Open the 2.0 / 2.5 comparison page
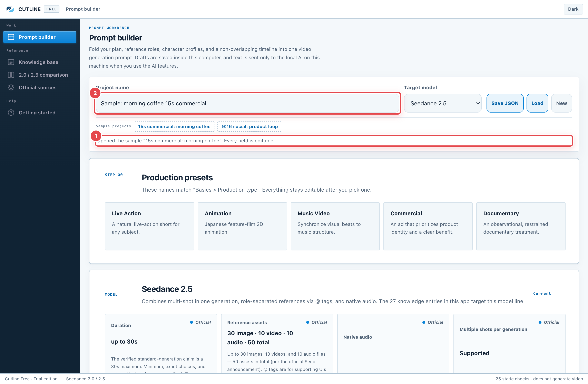Screen dimensions: 588x384 40,75
